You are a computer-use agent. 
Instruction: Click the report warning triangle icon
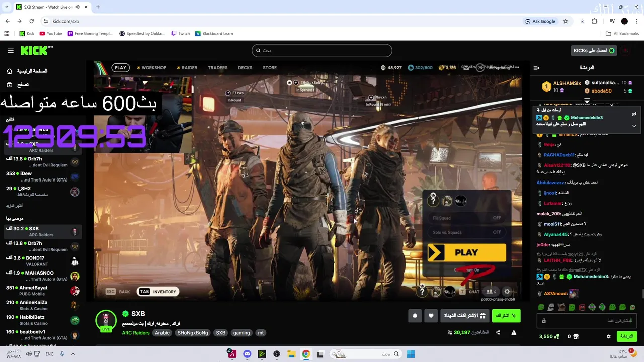514,332
